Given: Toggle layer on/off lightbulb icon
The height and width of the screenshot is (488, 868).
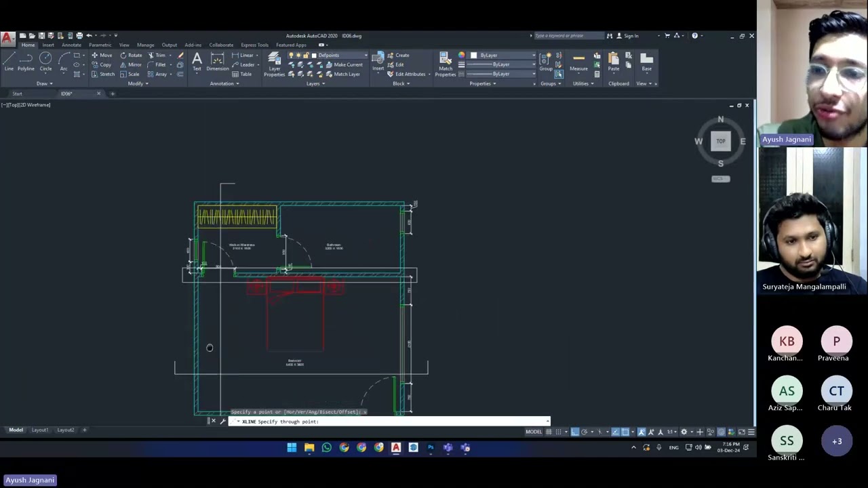Looking at the screenshot, I should 292,56.
